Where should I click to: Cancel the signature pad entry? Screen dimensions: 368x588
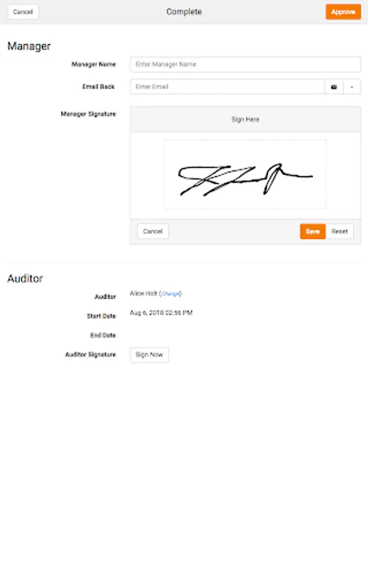pyautogui.click(x=153, y=231)
